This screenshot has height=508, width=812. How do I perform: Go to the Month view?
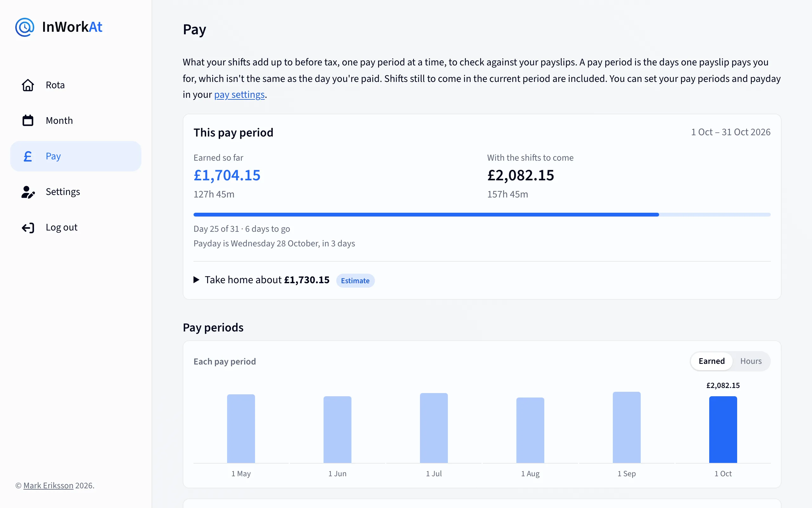[x=76, y=121]
